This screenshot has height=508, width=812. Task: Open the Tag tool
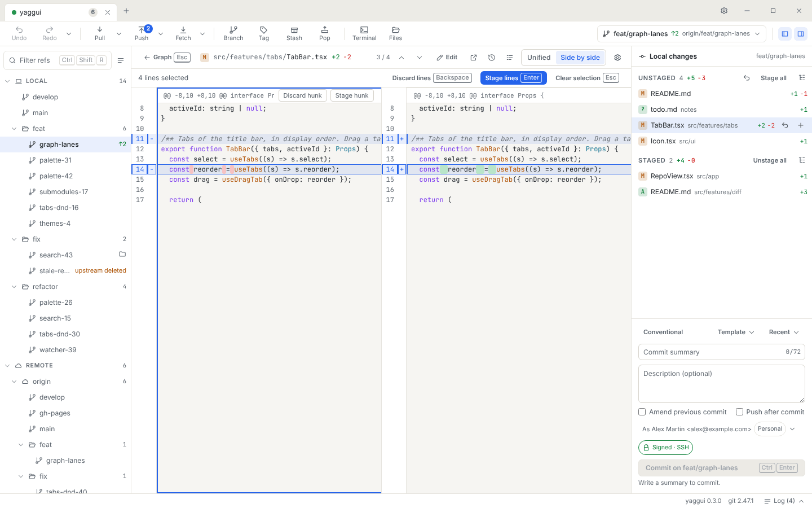[x=264, y=33]
